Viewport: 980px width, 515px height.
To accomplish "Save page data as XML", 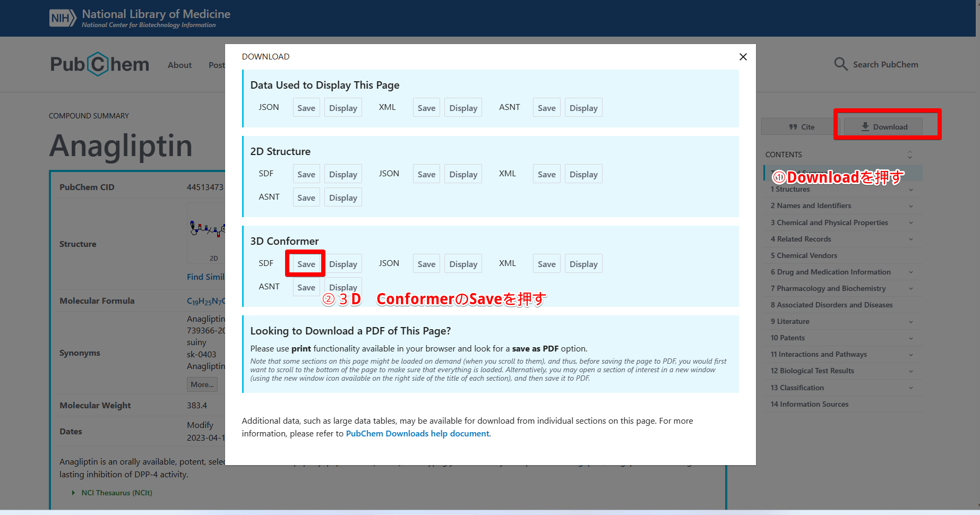I will [x=426, y=108].
